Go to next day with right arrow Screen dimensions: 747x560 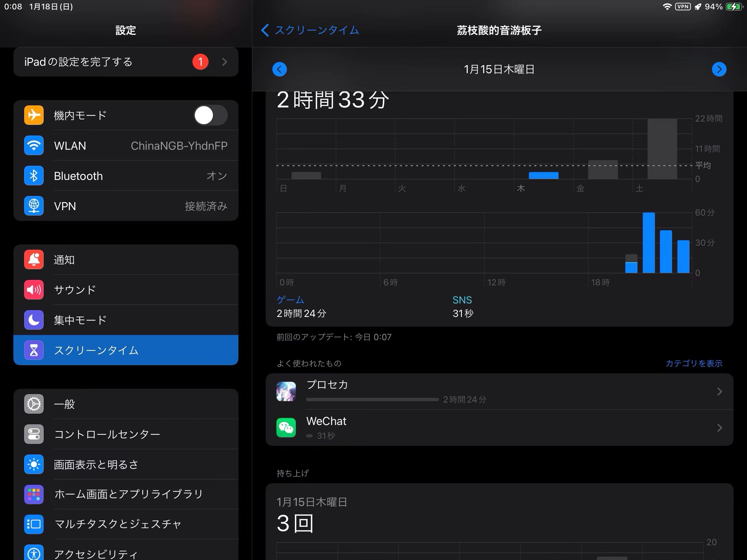click(719, 69)
